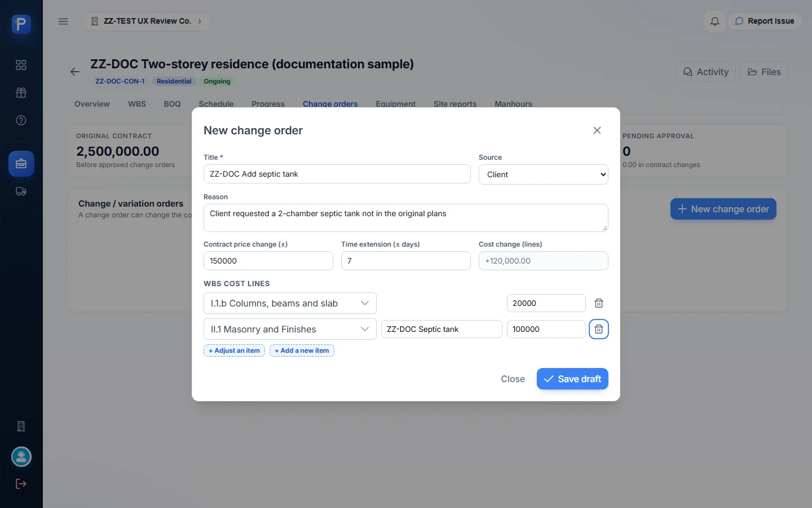Toggle the hamburger menu icon
Image resolution: width=812 pixels, height=508 pixels.
(63, 21)
